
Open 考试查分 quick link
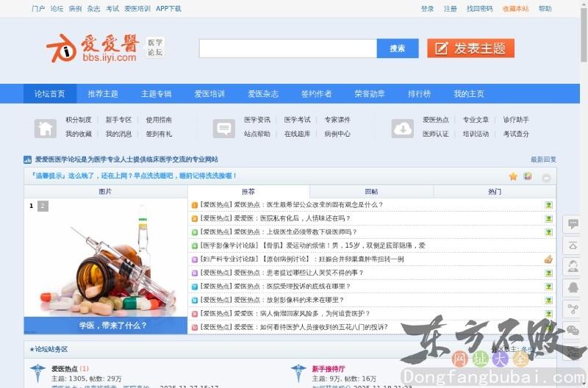pyautogui.click(x=516, y=134)
